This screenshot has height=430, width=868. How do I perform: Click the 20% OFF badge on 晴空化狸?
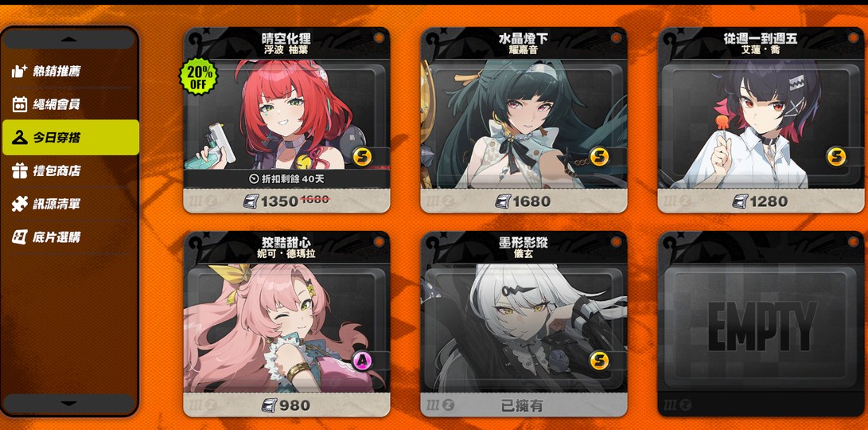click(198, 76)
